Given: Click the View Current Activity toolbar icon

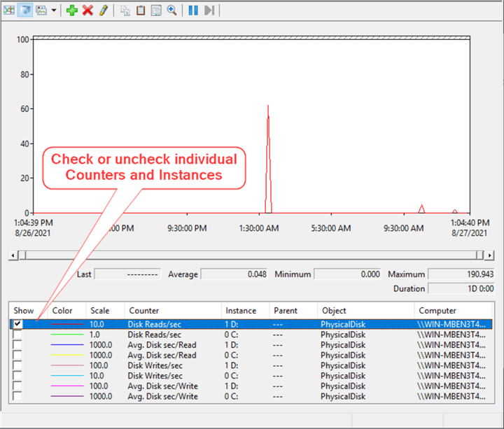Looking at the screenshot, I should [8, 10].
